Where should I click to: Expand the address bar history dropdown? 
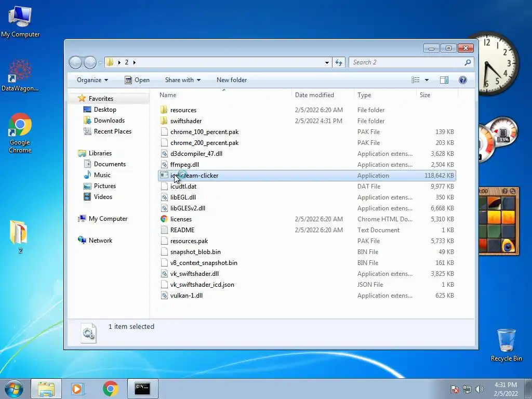[327, 62]
